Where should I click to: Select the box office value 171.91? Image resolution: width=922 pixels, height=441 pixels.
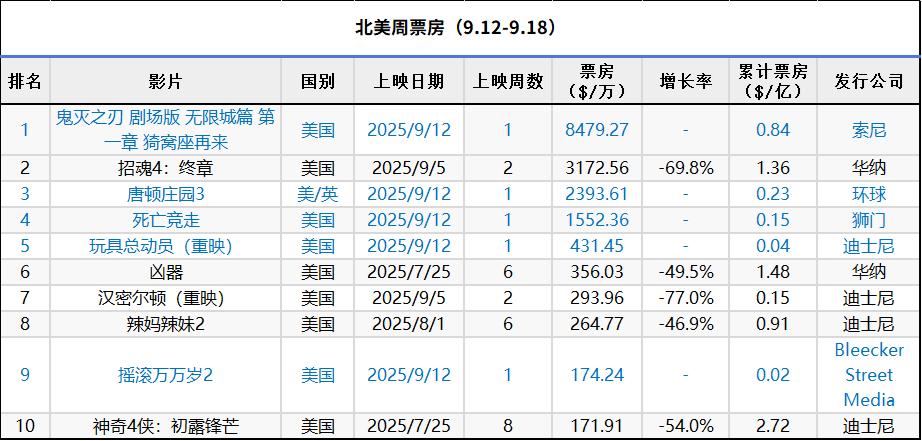point(597,426)
